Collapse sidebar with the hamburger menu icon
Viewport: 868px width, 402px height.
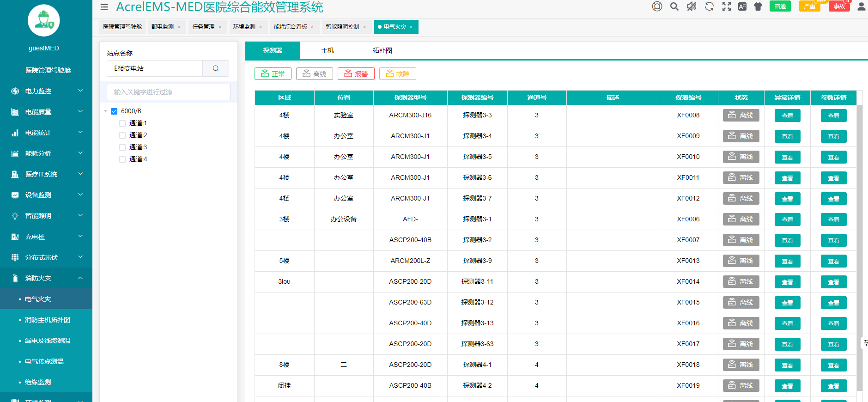(104, 7)
